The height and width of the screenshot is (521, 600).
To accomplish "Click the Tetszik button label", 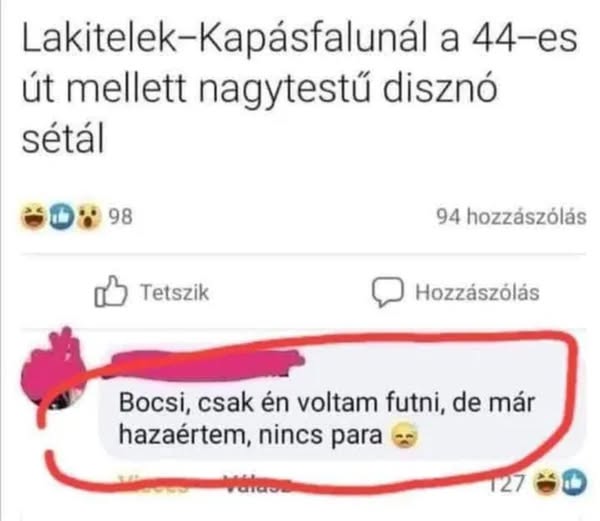I will click(175, 293).
